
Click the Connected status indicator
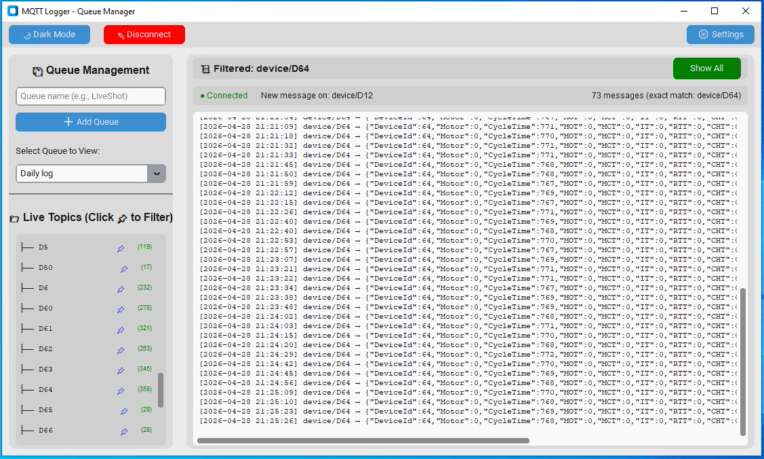pyautogui.click(x=224, y=96)
